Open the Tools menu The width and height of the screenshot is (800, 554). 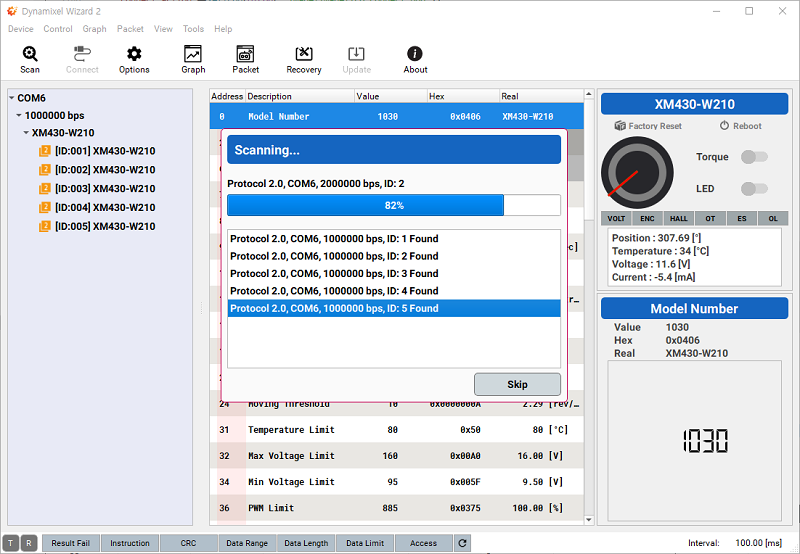tap(193, 29)
